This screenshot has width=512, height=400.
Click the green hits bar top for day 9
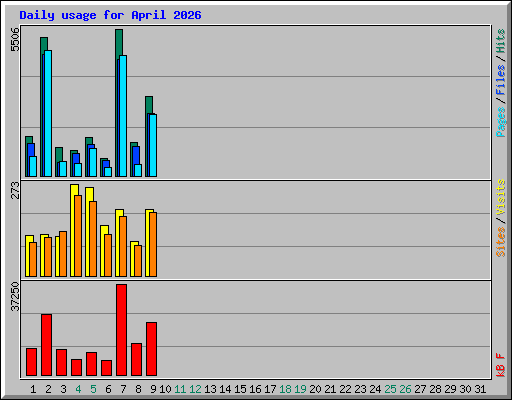click(x=149, y=105)
